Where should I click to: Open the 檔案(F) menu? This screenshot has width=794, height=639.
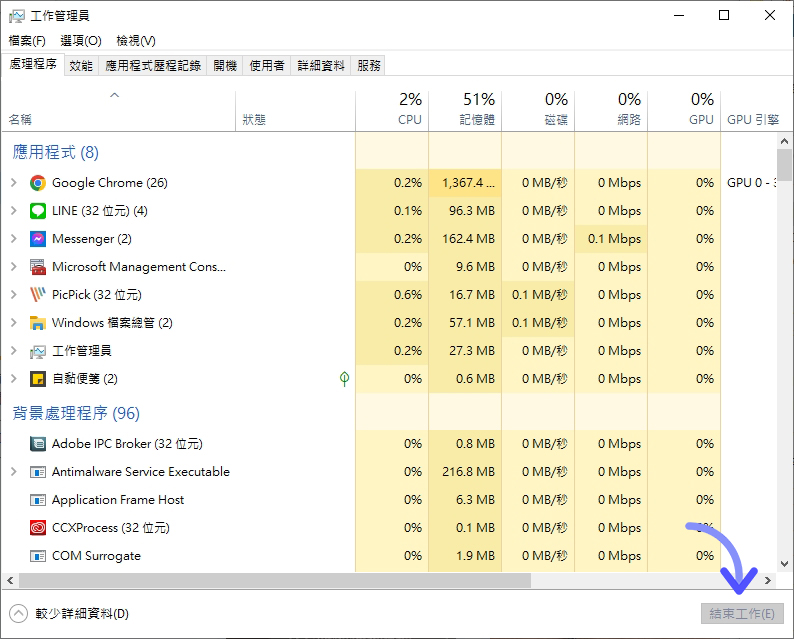(x=27, y=41)
